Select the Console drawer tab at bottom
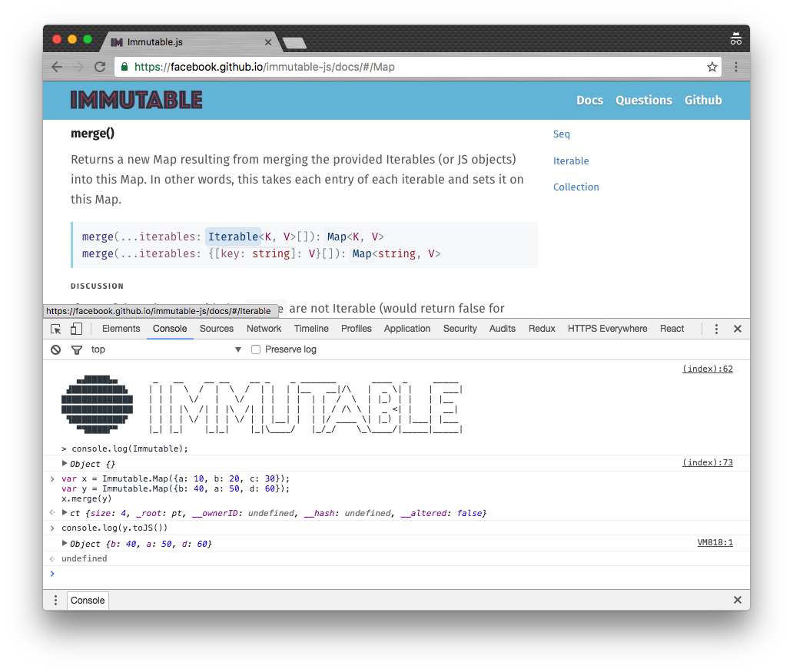 click(88, 601)
